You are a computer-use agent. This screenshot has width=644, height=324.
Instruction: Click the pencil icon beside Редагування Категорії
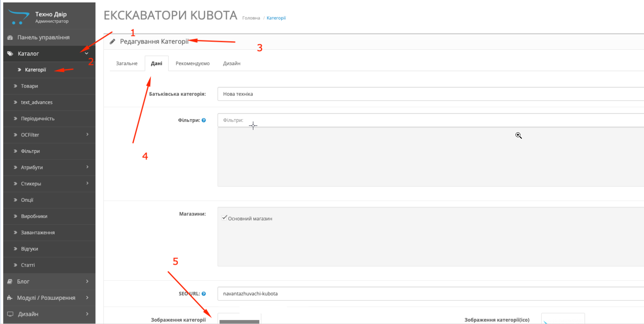coord(113,42)
